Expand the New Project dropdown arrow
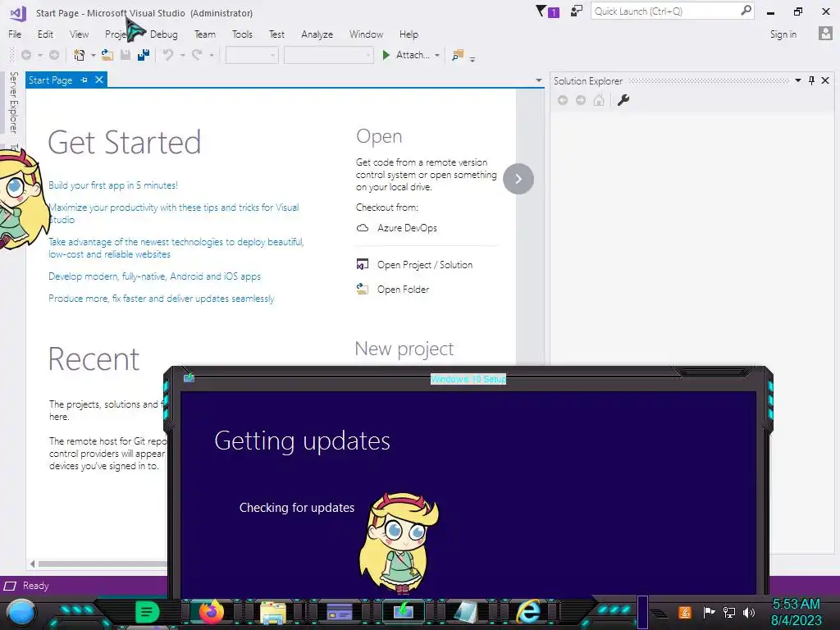The image size is (840, 630). click(x=94, y=55)
